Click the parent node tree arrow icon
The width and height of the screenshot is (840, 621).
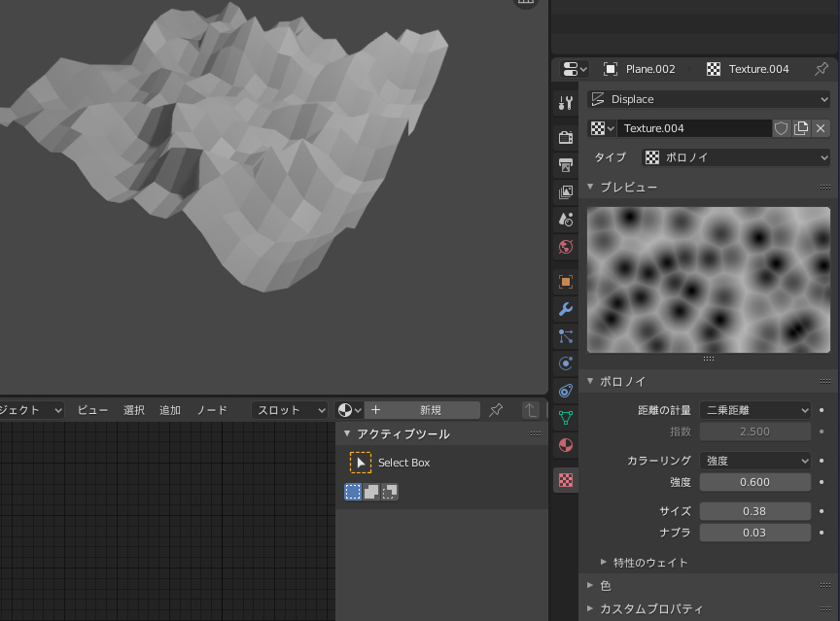point(531,410)
